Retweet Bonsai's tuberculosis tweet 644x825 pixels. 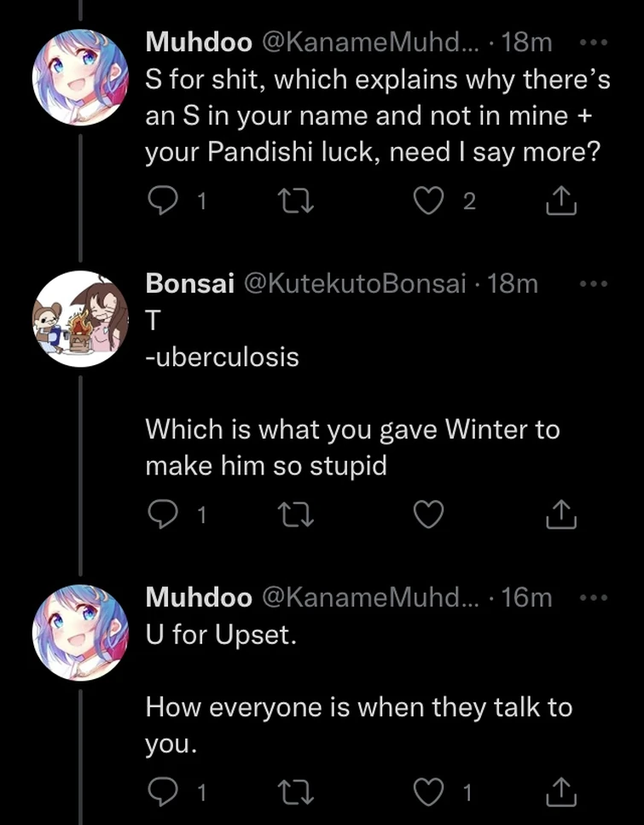tap(296, 514)
